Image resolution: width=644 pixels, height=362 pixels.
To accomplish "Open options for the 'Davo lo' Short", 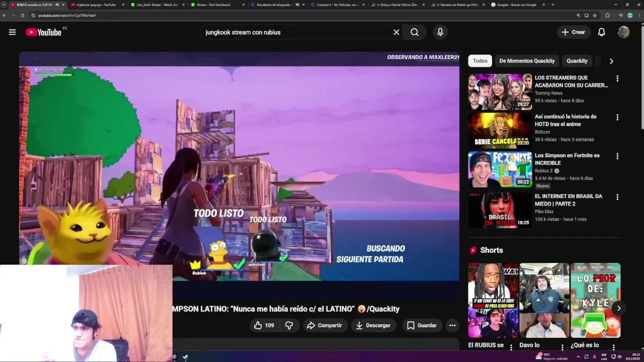I will coord(562,347).
